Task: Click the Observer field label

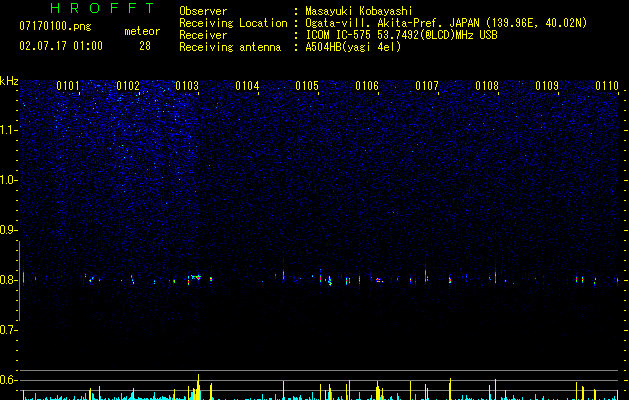Action: point(203,11)
